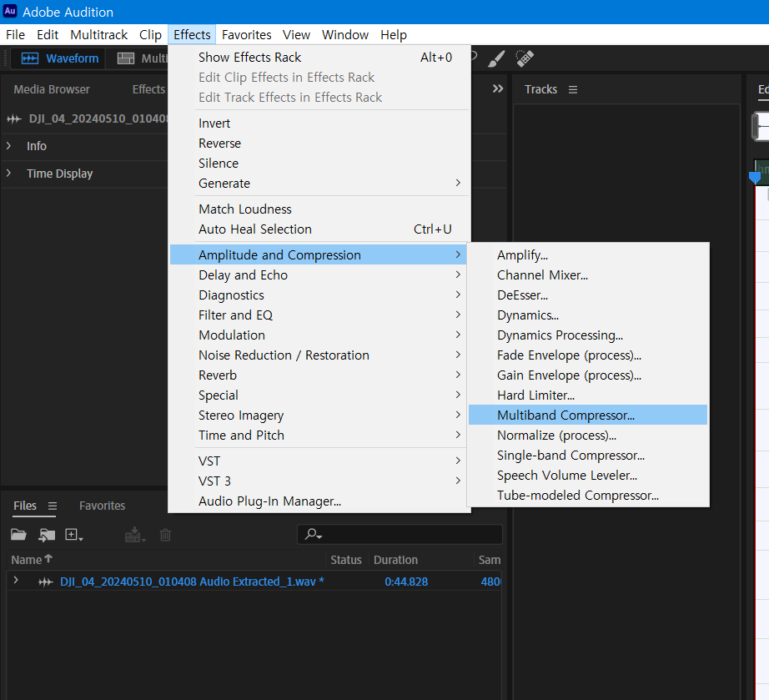Open the Time and Pitch submenu
Screen dimensions: 769x700
point(319,436)
